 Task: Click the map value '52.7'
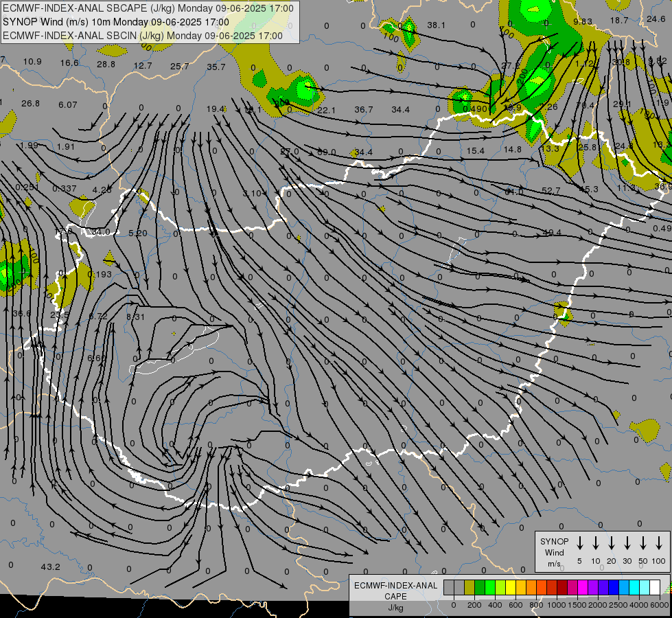pos(551,190)
